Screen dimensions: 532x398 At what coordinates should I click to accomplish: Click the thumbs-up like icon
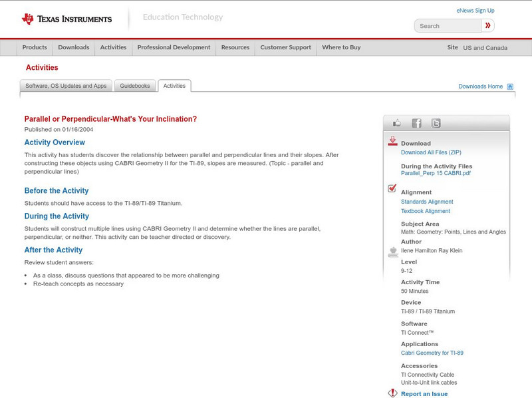coord(397,123)
